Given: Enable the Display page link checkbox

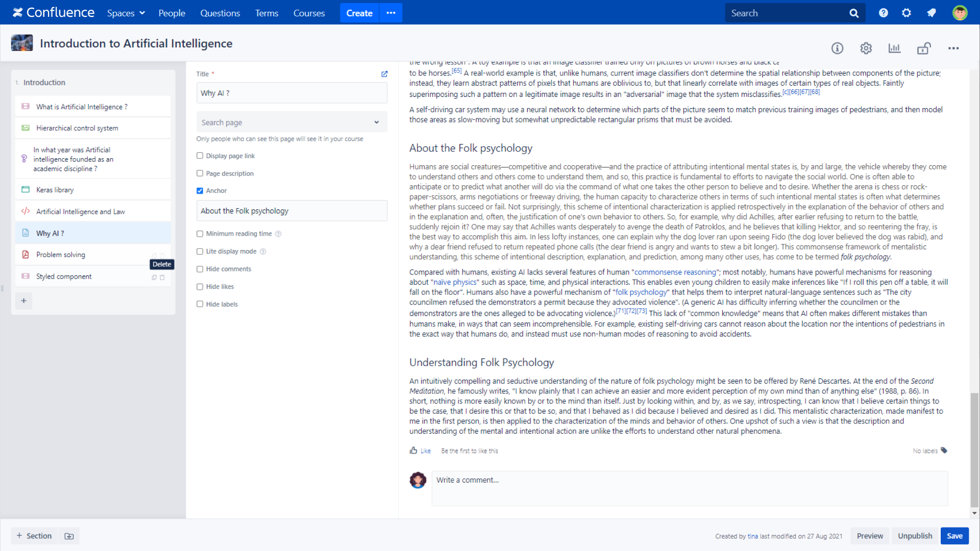Looking at the screenshot, I should [x=200, y=156].
